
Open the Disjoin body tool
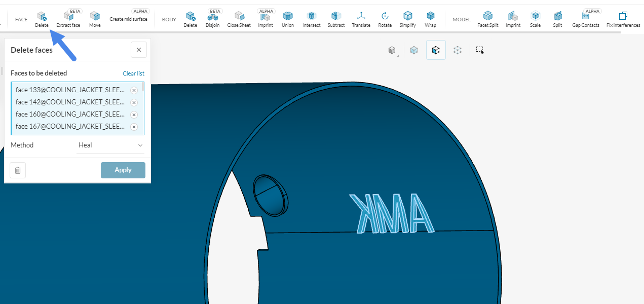pos(213,19)
